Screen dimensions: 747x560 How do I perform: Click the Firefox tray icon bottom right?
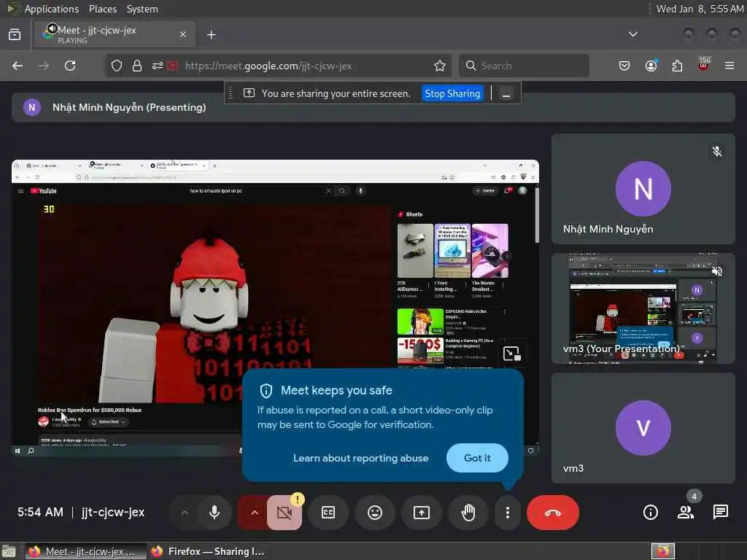662,551
